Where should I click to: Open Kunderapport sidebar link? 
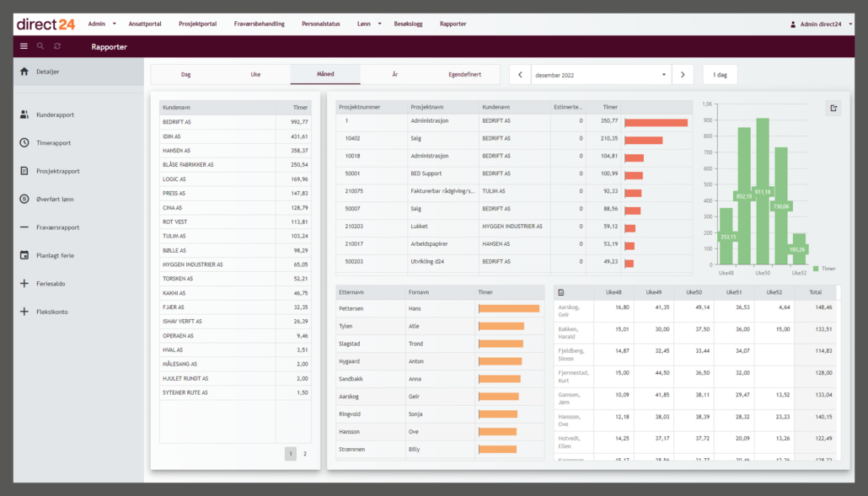56,115
